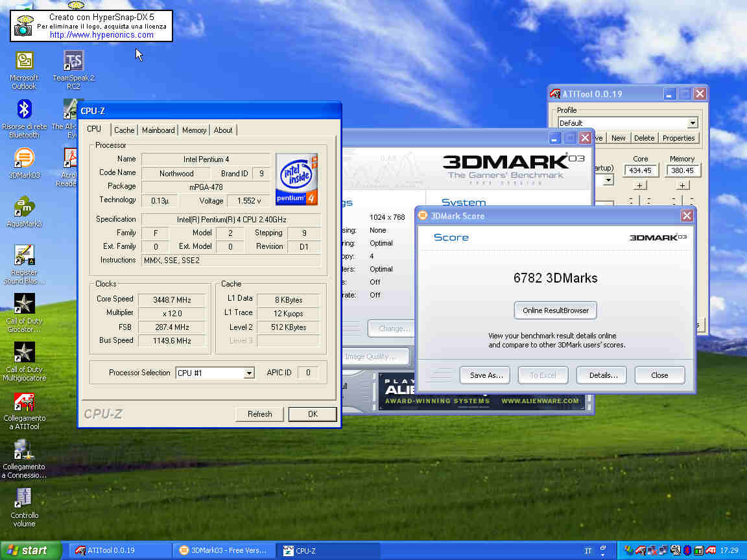
Task: Click the Memory clock value field 380.45
Action: pos(683,170)
